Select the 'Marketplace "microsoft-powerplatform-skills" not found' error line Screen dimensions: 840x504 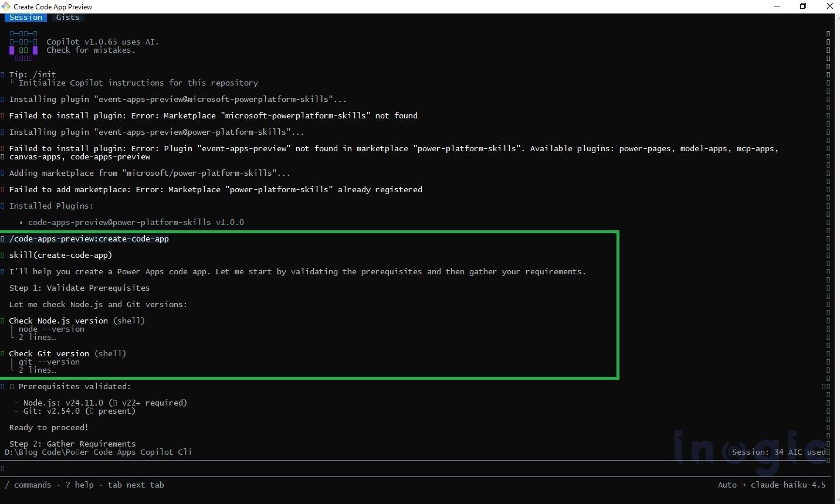214,115
